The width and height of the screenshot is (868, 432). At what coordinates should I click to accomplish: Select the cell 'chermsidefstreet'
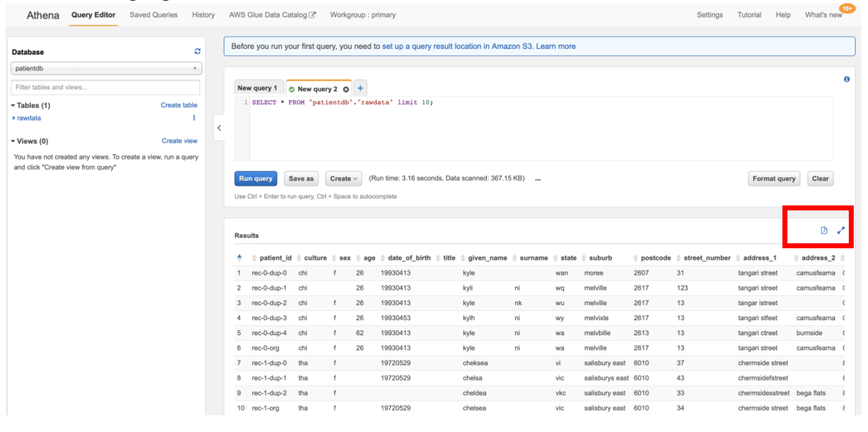[763, 378]
